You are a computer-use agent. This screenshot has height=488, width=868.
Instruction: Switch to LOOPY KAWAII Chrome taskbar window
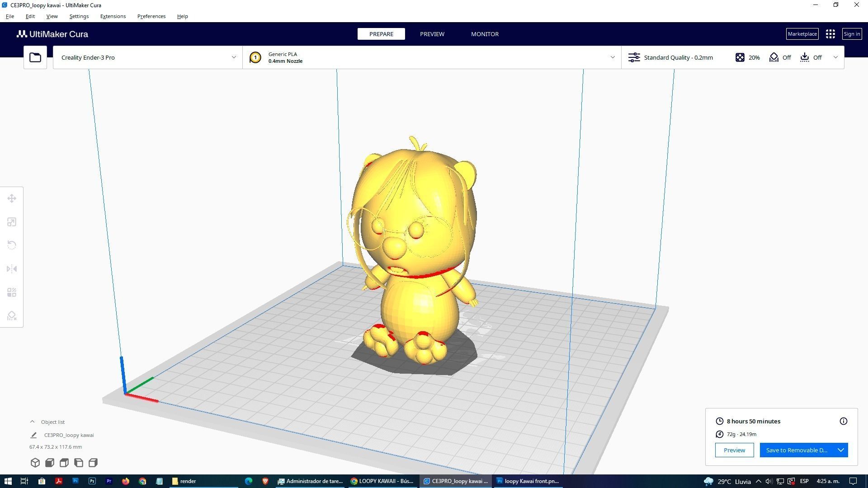click(x=382, y=481)
